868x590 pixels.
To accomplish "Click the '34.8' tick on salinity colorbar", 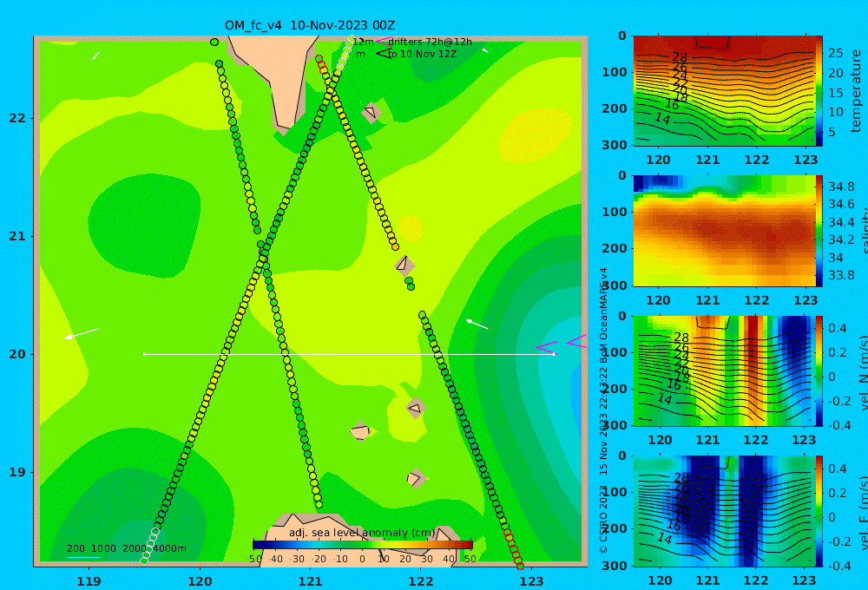I will point(841,186).
